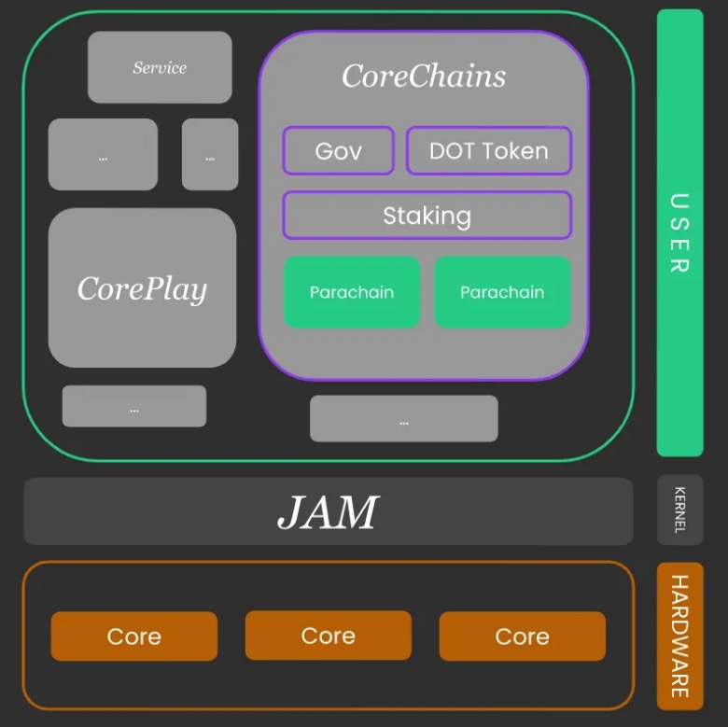This screenshot has width=728, height=727.
Task: Click the Staking box
Action: coord(427,215)
